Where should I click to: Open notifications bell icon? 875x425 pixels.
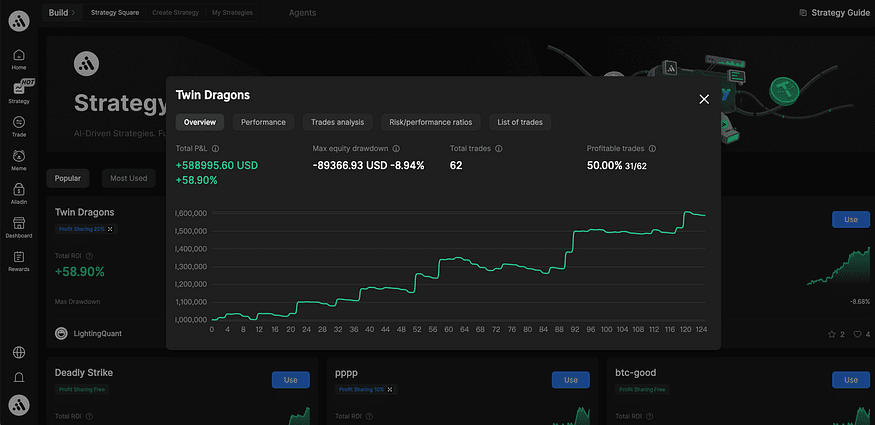(19, 378)
